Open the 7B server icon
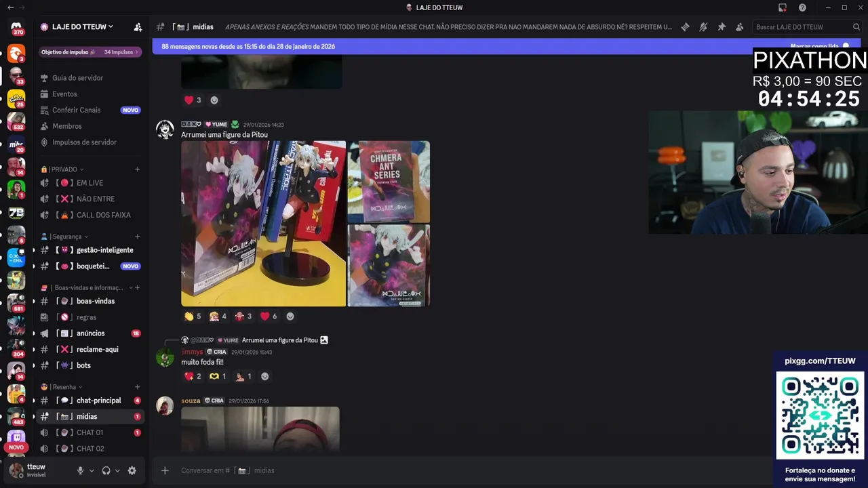The image size is (868, 488). pyautogui.click(x=16, y=213)
